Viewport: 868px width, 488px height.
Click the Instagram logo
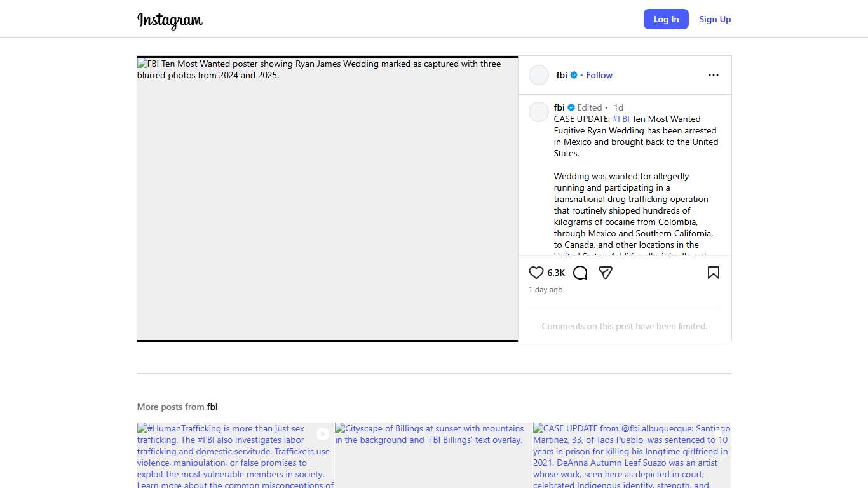[x=170, y=20]
